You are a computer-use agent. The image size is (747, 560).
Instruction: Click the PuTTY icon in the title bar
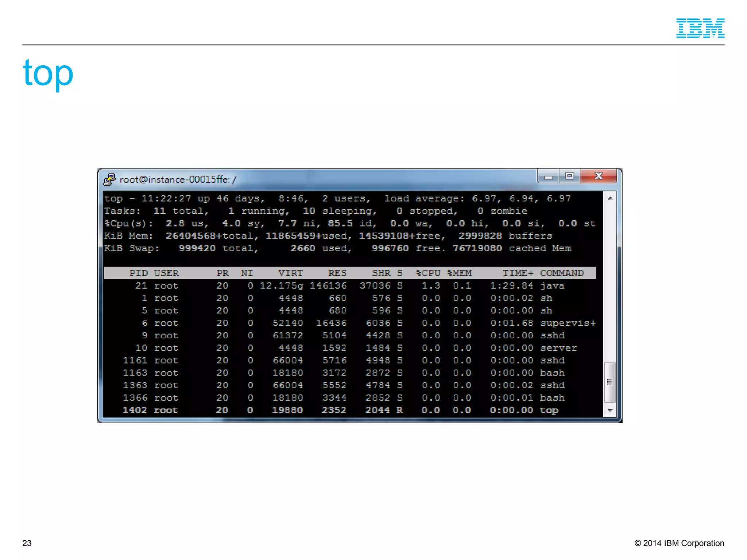click(109, 179)
